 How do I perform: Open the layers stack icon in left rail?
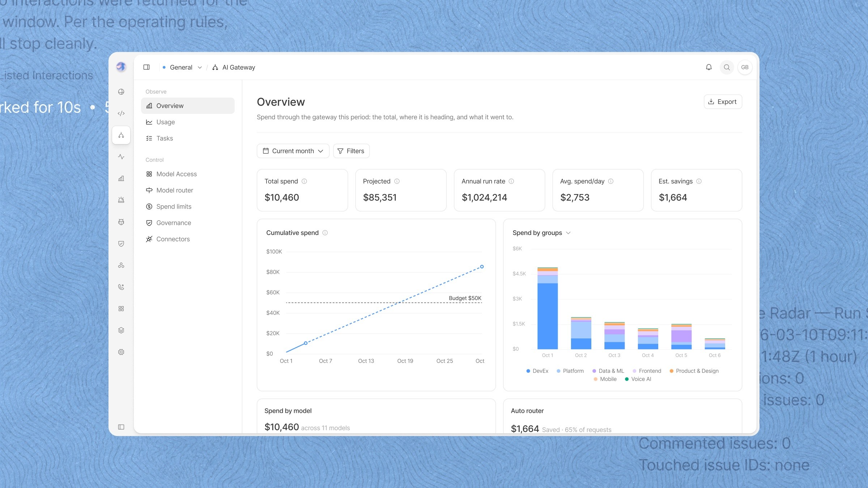121,330
